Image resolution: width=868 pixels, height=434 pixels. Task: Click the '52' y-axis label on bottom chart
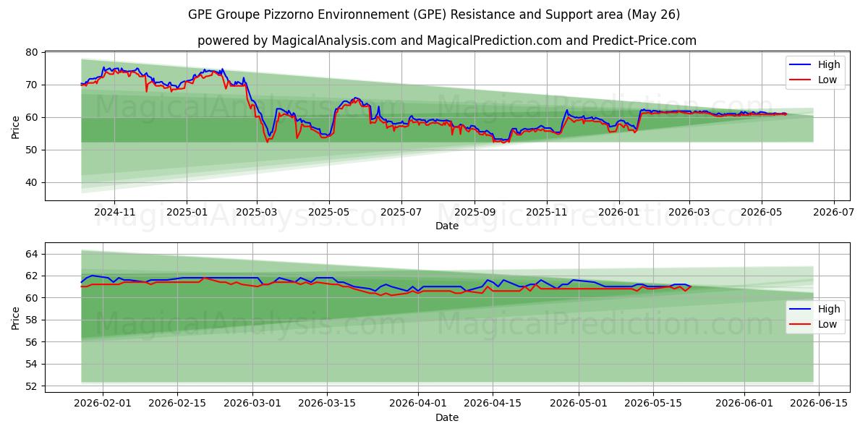point(32,386)
